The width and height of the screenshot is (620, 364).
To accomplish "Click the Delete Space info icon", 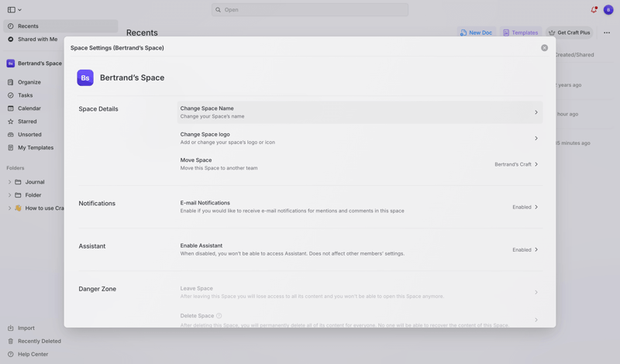I will [x=219, y=316].
